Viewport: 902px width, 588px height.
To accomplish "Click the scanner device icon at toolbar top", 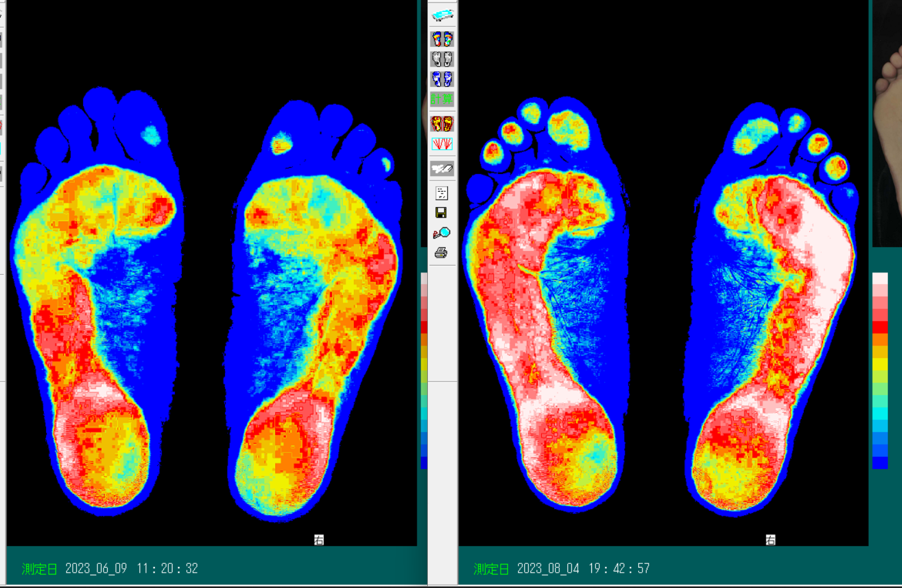I will (442, 14).
